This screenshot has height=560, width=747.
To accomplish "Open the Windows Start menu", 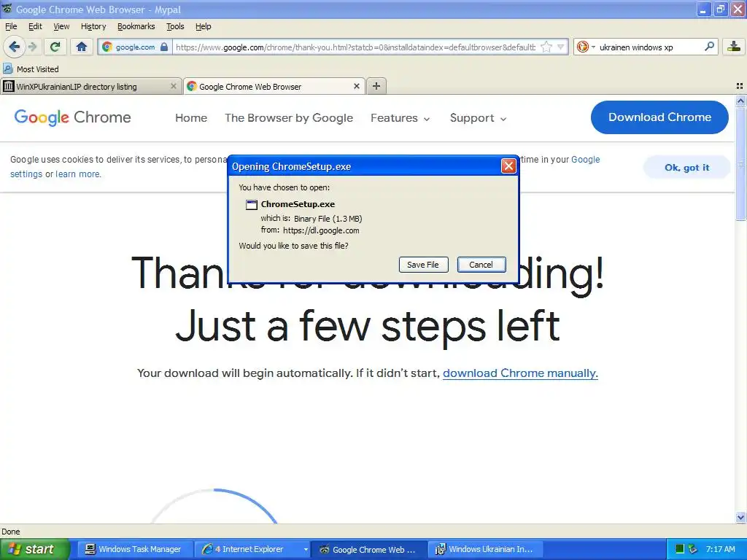I will point(34,549).
